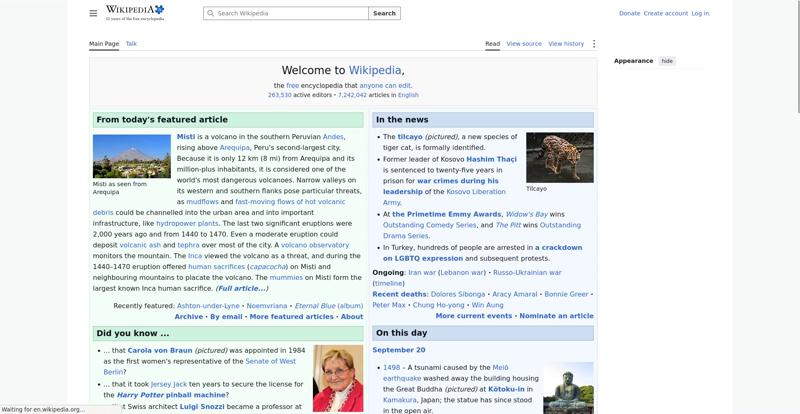This screenshot has height=414, width=800.
Task: Open the English language link
Action: point(408,95)
